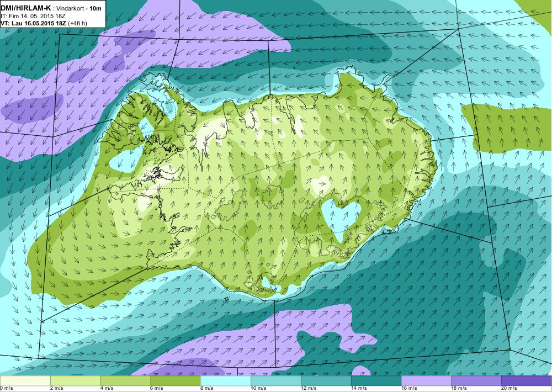
Task: Pick the legend swatch between 10 and 12 m/s
Action: (276, 380)
